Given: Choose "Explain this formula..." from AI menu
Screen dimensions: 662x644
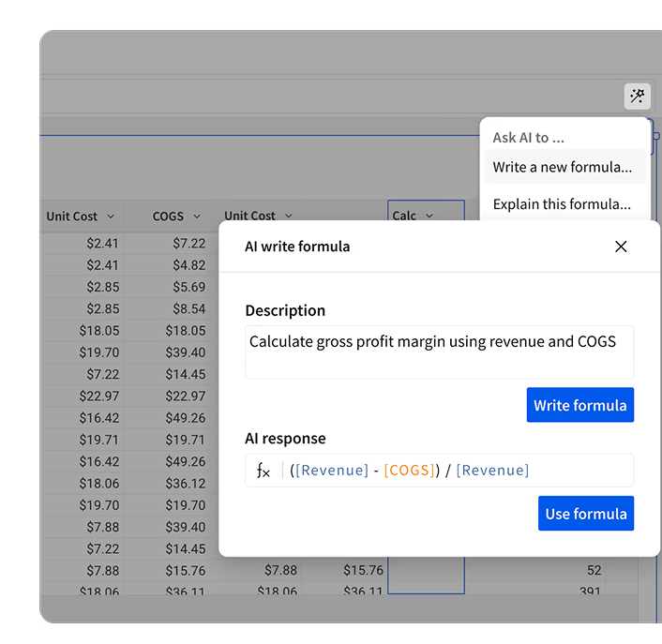Looking at the screenshot, I should click(x=562, y=203).
